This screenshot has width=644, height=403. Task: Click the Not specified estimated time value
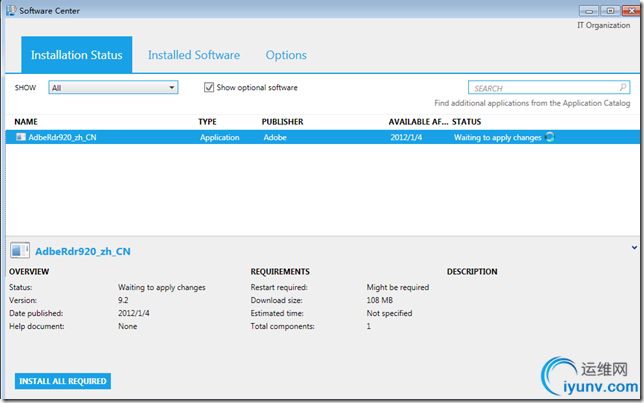[389, 313]
